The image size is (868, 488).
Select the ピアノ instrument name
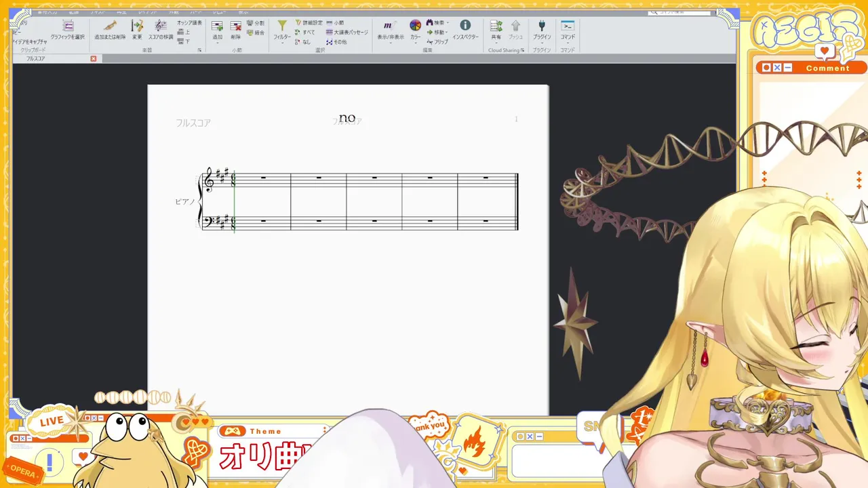[185, 202]
